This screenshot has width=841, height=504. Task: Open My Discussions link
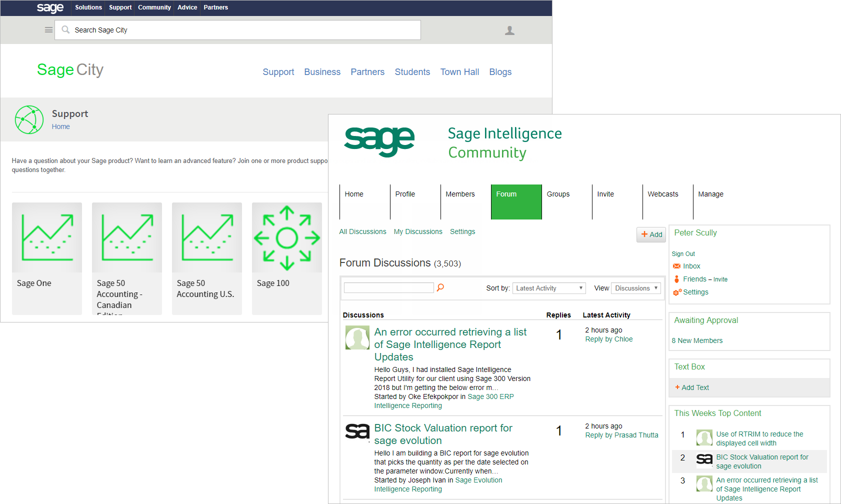[418, 231]
